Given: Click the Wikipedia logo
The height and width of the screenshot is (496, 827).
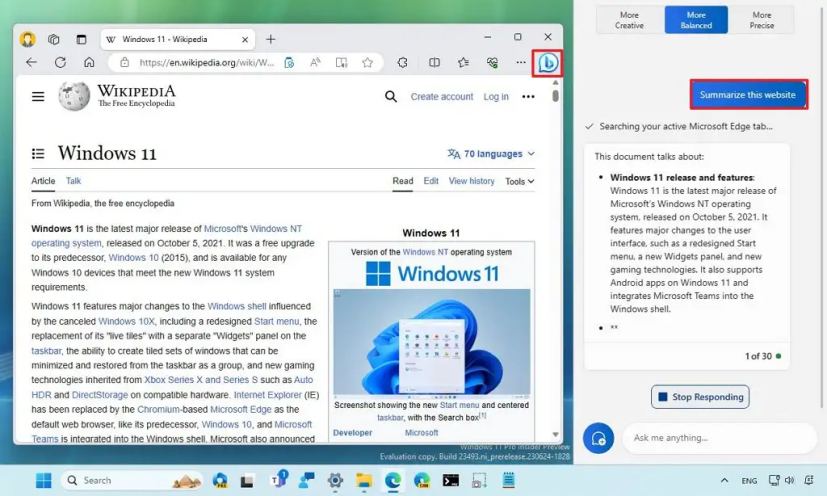Looking at the screenshot, I should point(117,96).
